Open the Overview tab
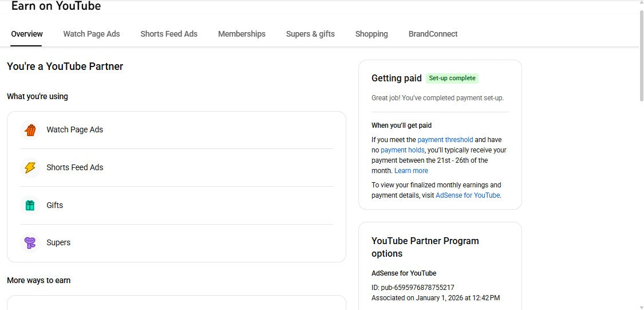 27,34
